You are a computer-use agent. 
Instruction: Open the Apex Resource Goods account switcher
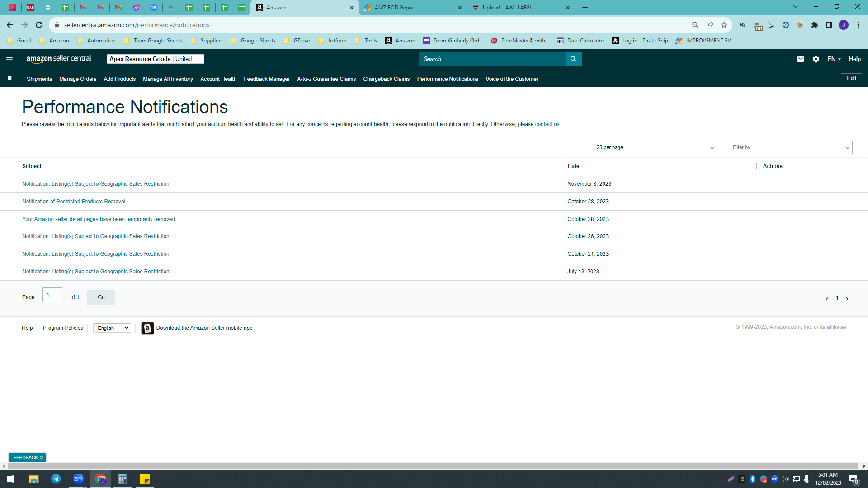(x=155, y=59)
